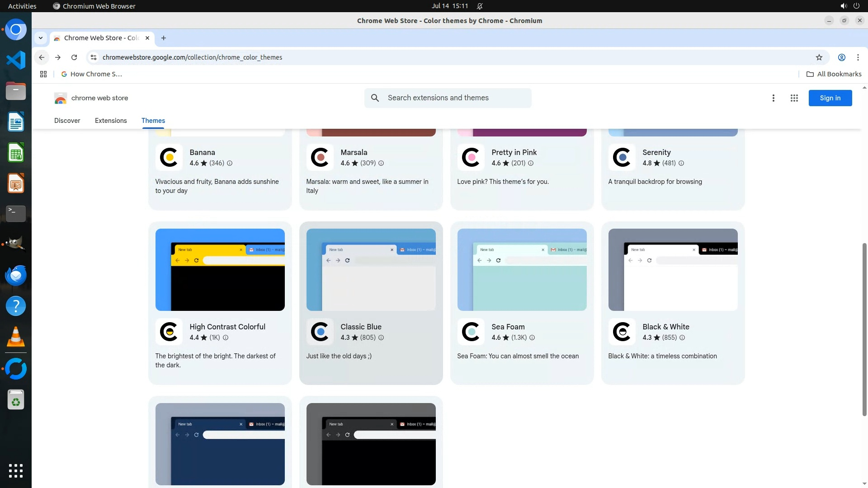
Task: Click info icon beside Classic Blue rating
Action: [381, 338]
